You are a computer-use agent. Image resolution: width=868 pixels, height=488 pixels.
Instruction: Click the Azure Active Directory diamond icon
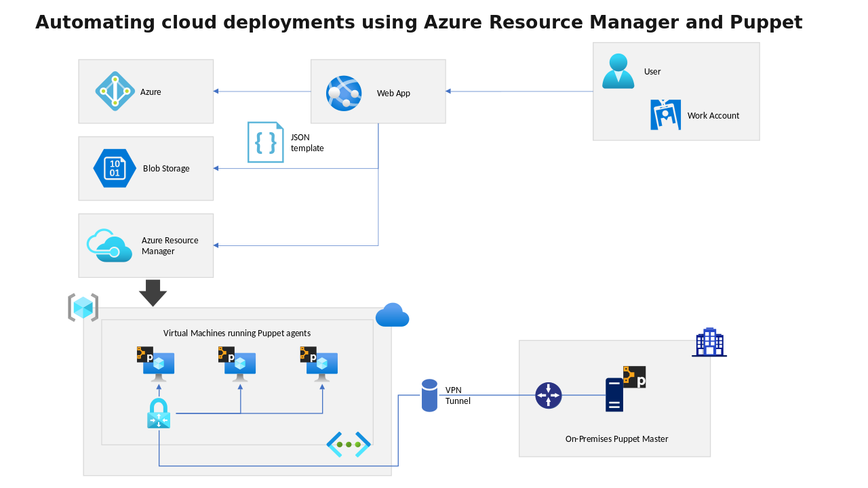click(x=115, y=91)
